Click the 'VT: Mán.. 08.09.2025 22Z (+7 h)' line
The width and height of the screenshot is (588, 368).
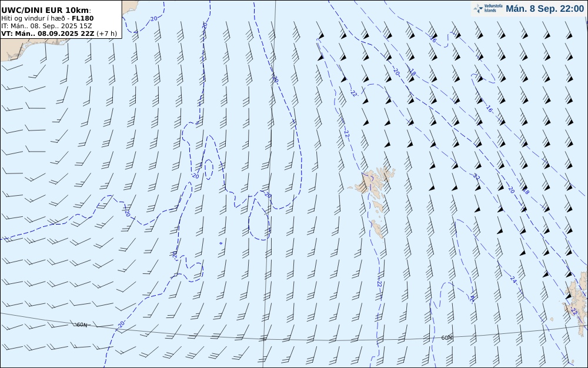pos(59,34)
